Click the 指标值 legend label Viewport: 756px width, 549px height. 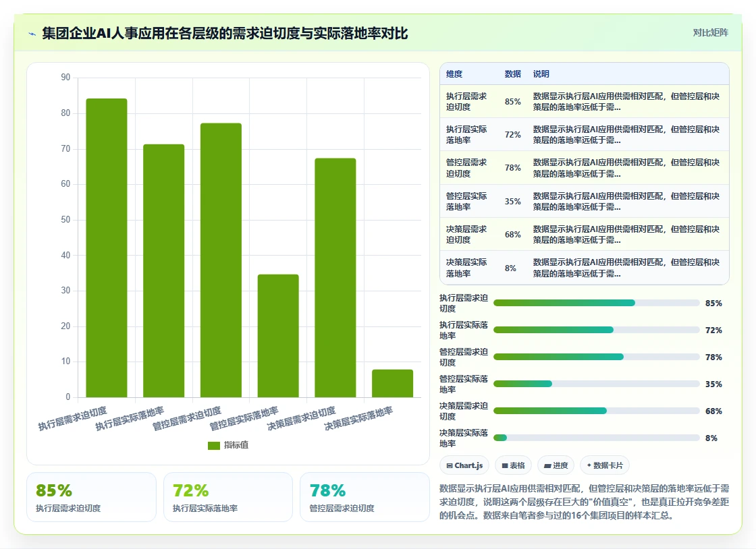coord(236,445)
